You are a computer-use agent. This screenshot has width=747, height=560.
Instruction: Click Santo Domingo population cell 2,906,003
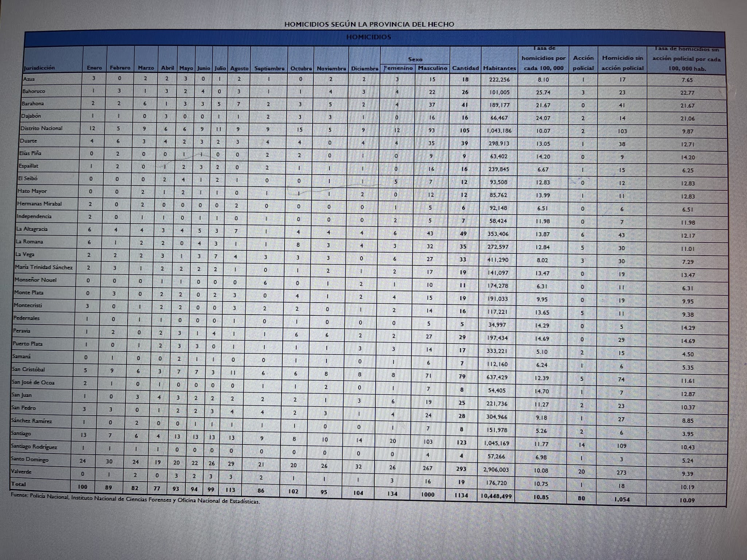click(x=496, y=470)
